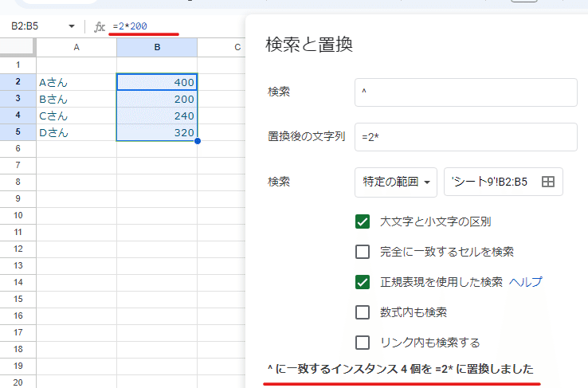
Task: Select row 10 header
Action: click(18, 216)
